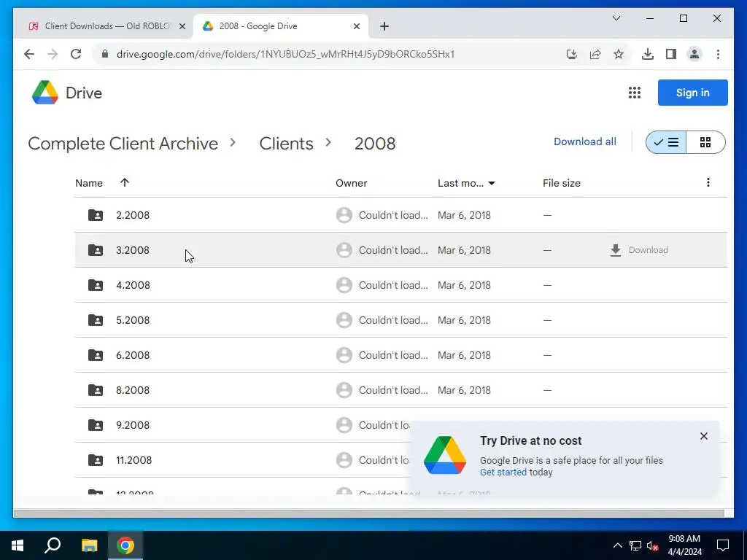Click install app icon in address bar
This screenshot has height=560, width=747.
572,54
